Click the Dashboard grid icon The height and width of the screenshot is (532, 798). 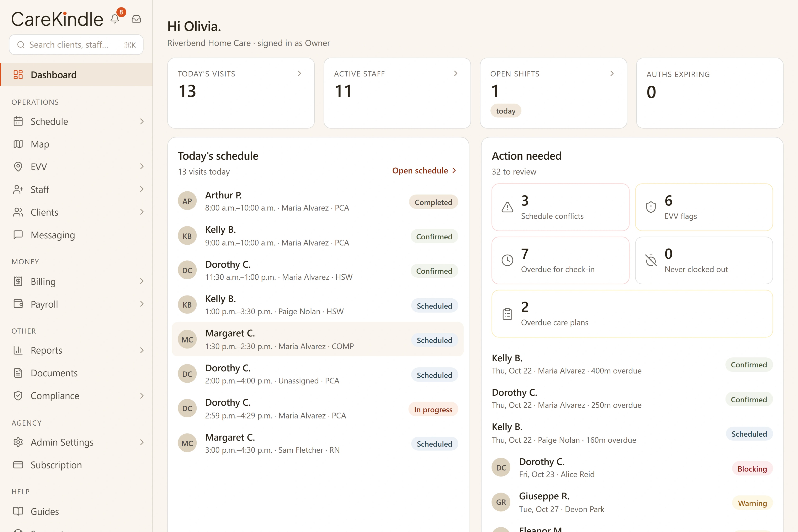tap(18, 75)
